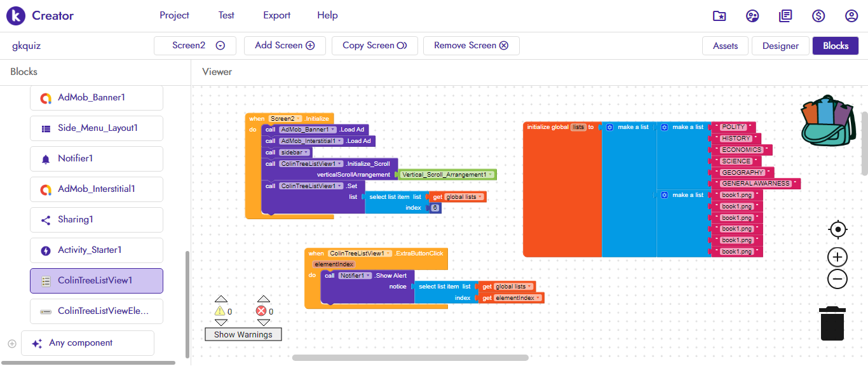Screen dimensions: 868x366
Task: Open the Any component entry
Action: point(88,343)
